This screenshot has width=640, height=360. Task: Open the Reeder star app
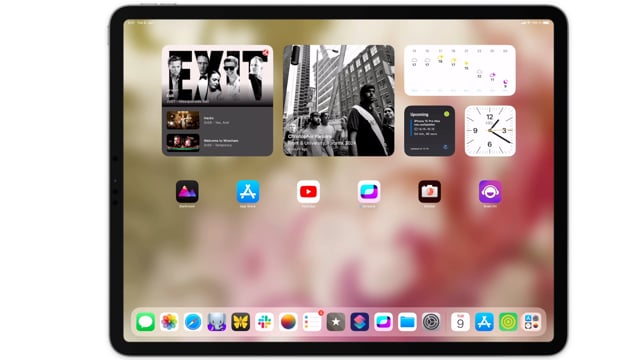click(336, 322)
